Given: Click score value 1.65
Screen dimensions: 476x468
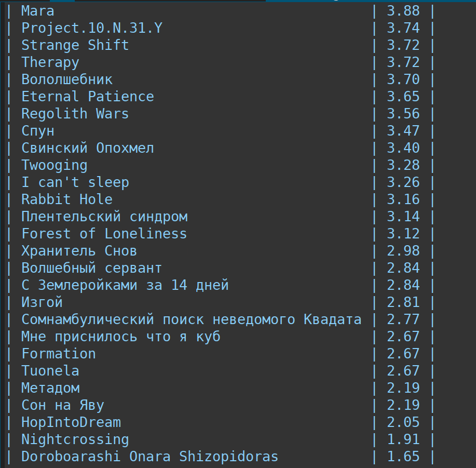Looking at the screenshot, I should tap(403, 457).
